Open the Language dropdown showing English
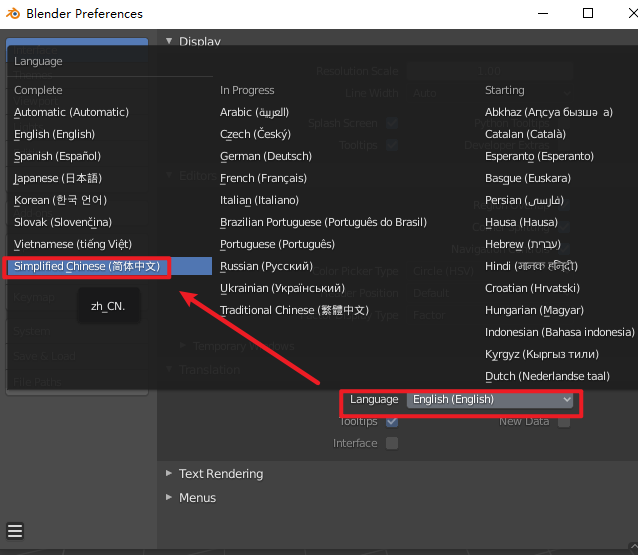Image resolution: width=638 pixels, height=555 pixels. click(x=490, y=399)
